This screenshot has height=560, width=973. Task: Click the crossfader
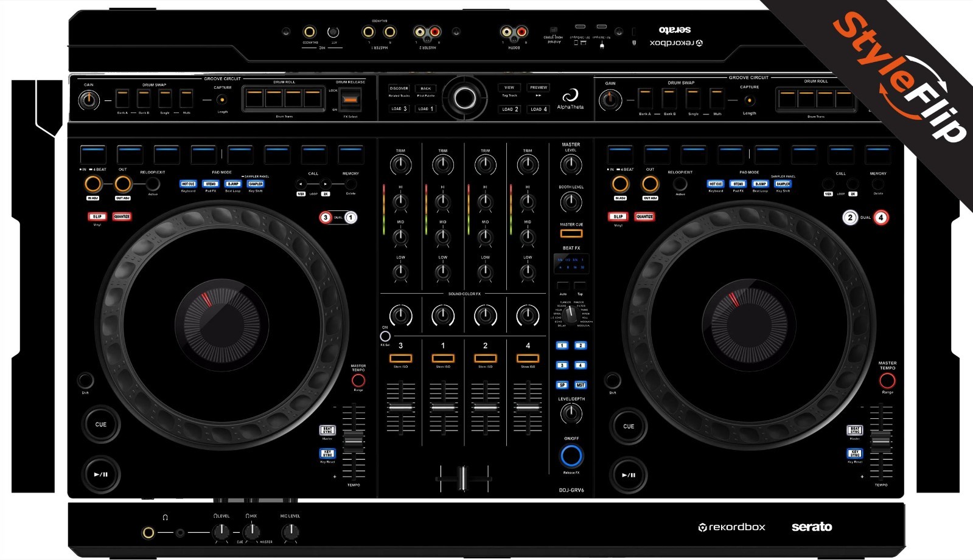(463, 478)
